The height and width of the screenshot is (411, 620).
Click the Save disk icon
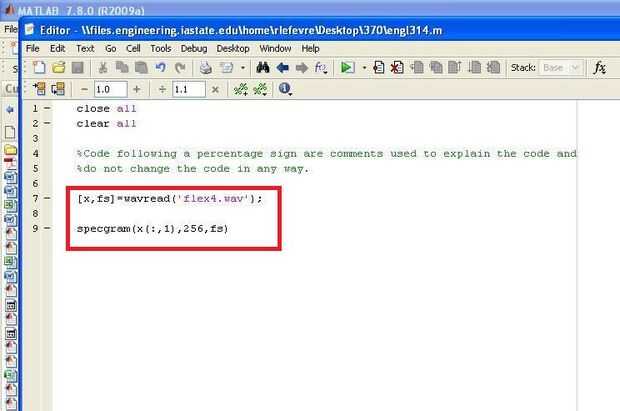(x=78, y=68)
